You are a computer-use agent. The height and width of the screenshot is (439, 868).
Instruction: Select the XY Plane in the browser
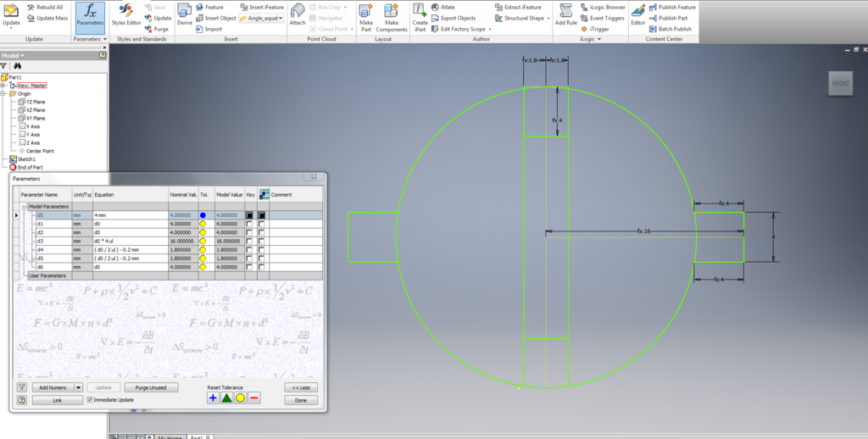point(31,118)
